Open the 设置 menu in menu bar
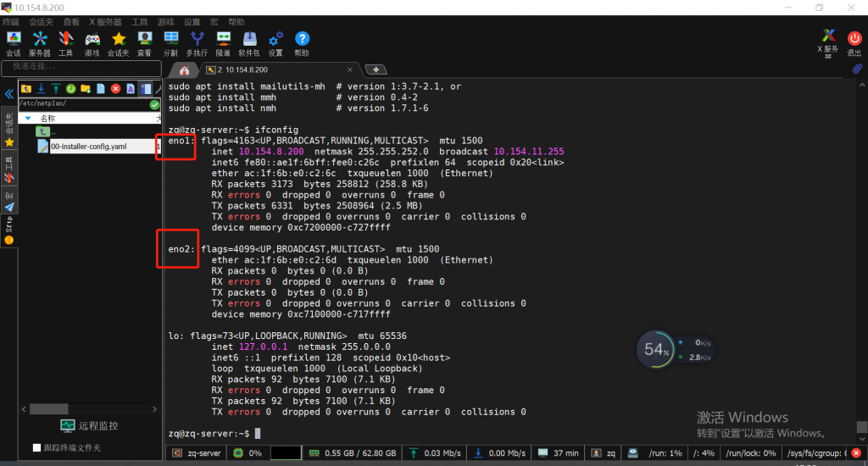This screenshot has width=868, height=466. click(192, 22)
